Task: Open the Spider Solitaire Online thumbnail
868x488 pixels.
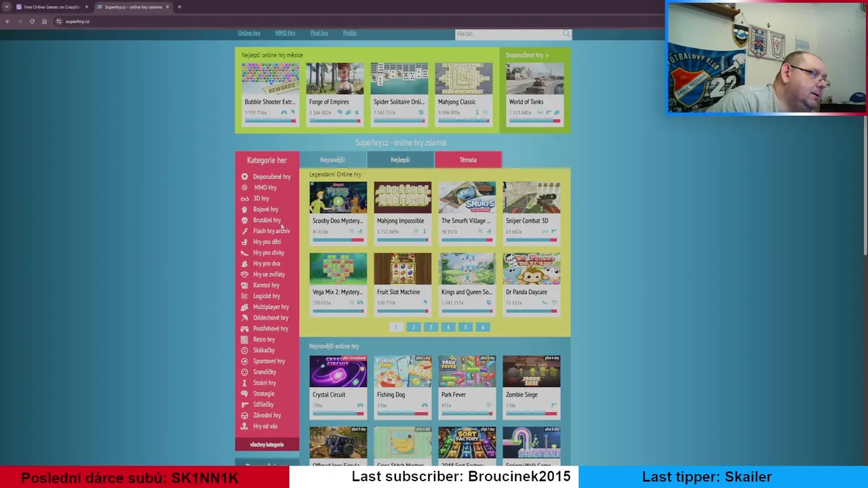Action: (x=399, y=79)
